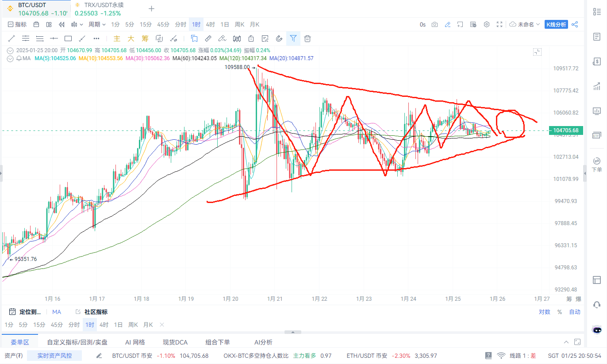The width and height of the screenshot is (607, 364).
Task: Select the trend line drawing tool
Action: (12, 38)
